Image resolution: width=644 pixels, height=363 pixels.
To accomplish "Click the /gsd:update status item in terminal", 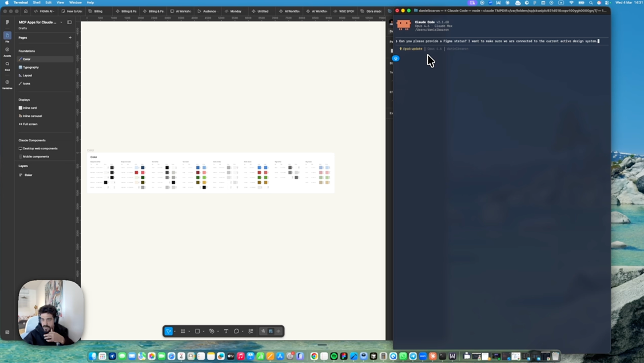I will click(411, 49).
